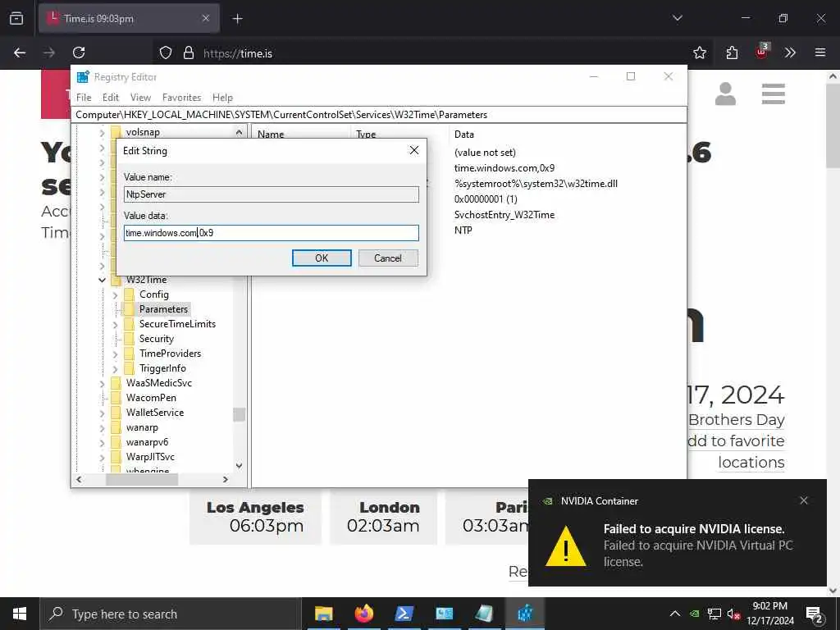Click the Value name field
The image size is (840, 630).
[271, 194]
